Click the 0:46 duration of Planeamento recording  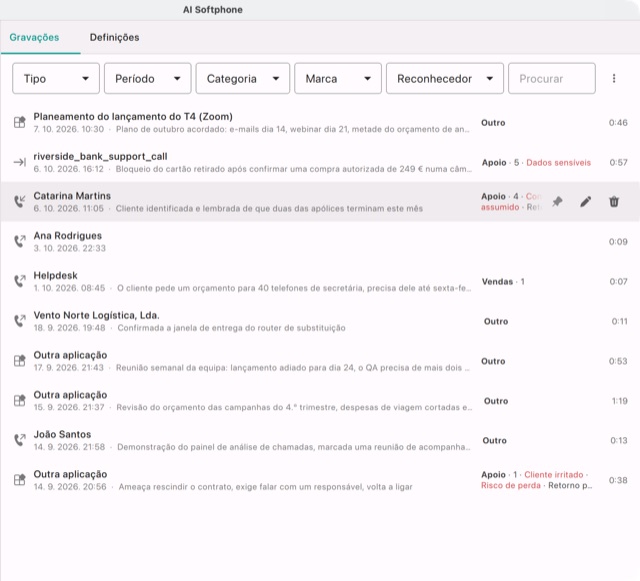tap(618, 122)
